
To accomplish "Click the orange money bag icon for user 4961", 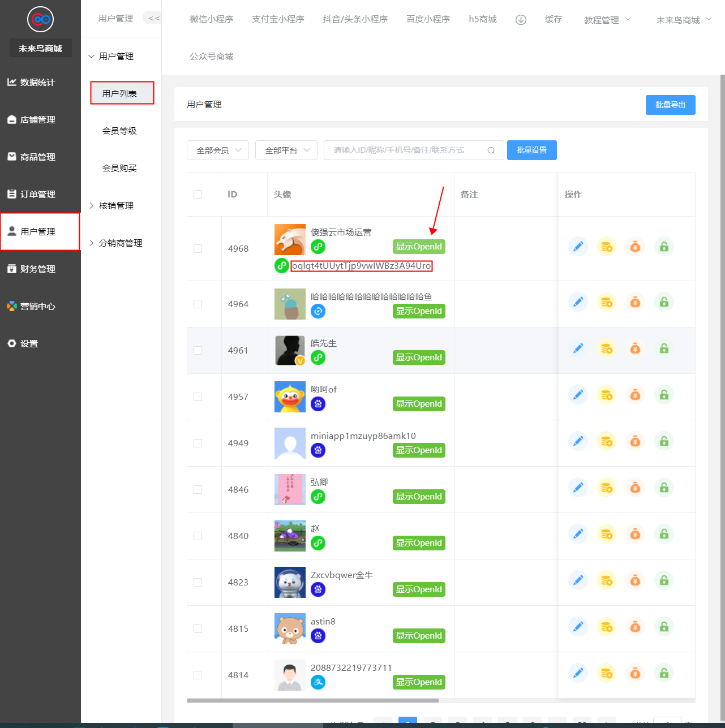I will (x=636, y=348).
